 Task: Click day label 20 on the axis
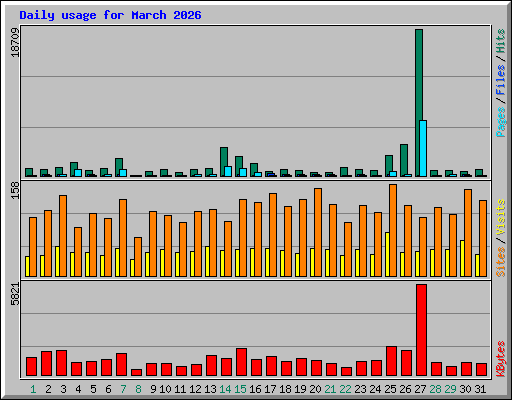[x=315, y=389]
